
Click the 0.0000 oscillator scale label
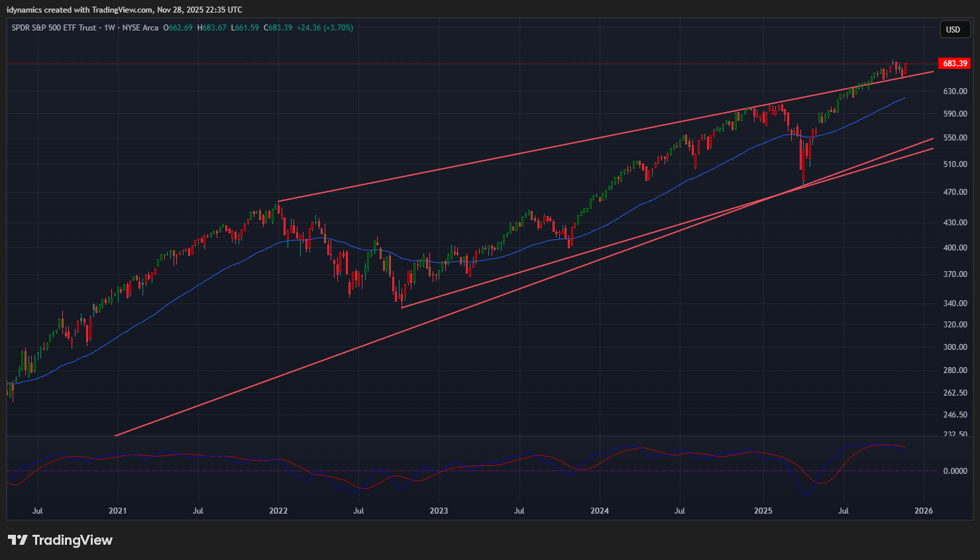click(955, 471)
